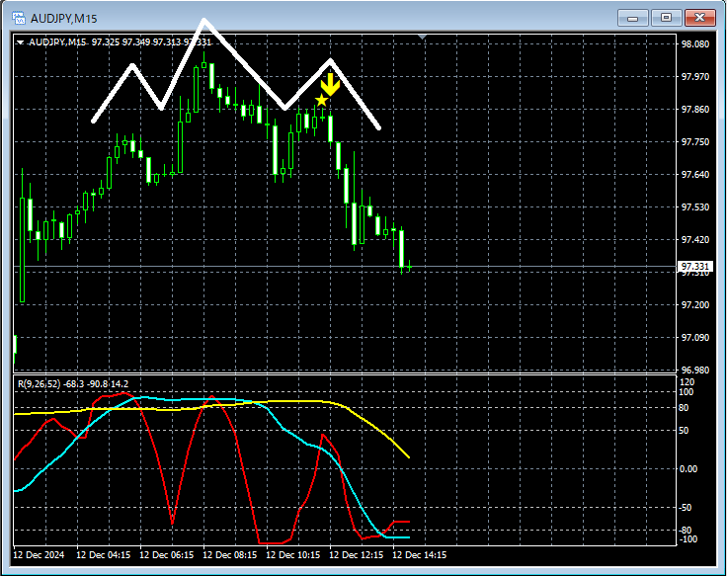Click the price scale value 97.970

[695, 77]
